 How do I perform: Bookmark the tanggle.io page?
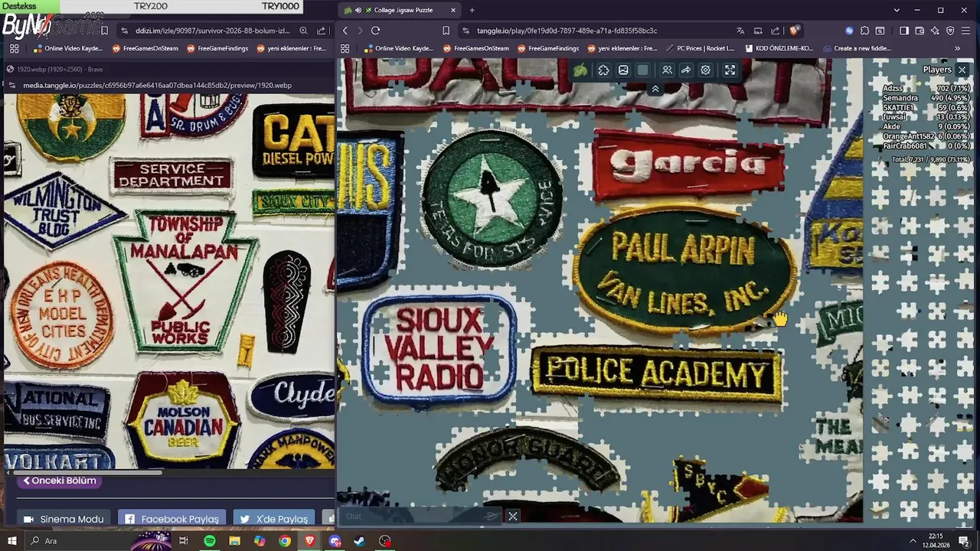click(446, 31)
